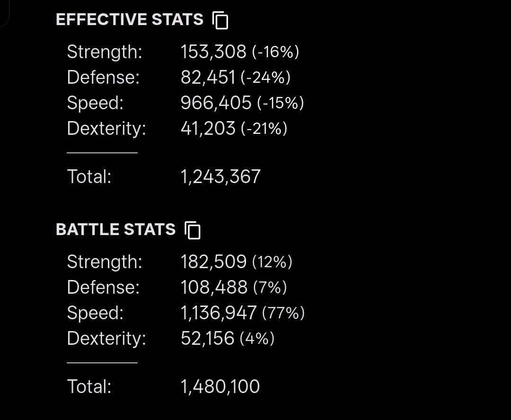Click the EFFECTIVE STATS heading
Screen dimensions: 511x420
[130, 19]
